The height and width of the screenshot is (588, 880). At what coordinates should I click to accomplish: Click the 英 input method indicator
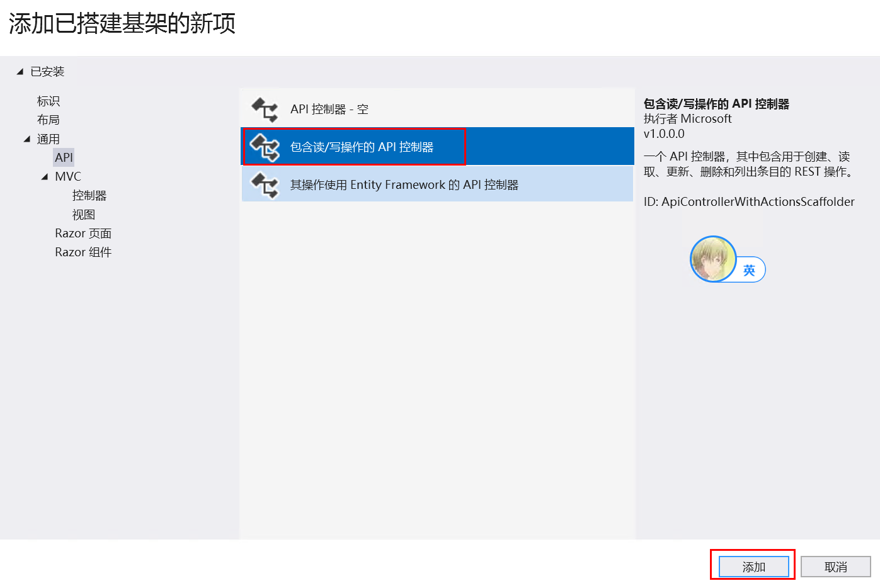tap(749, 270)
